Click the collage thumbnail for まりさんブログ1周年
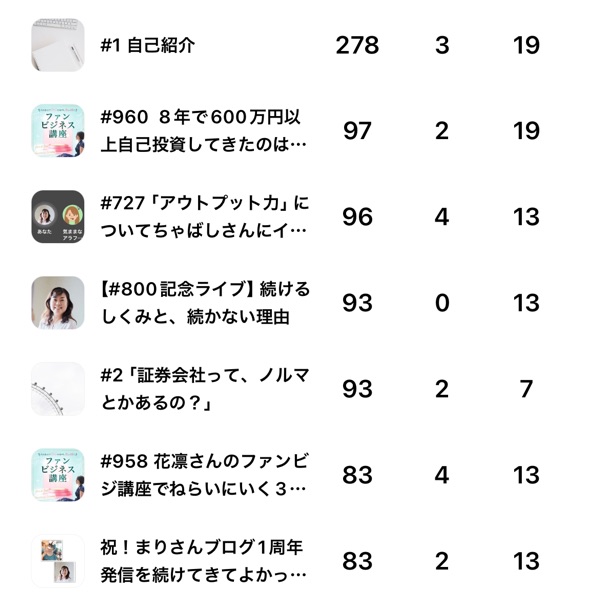This screenshot has width=600, height=600. [58, 561]
